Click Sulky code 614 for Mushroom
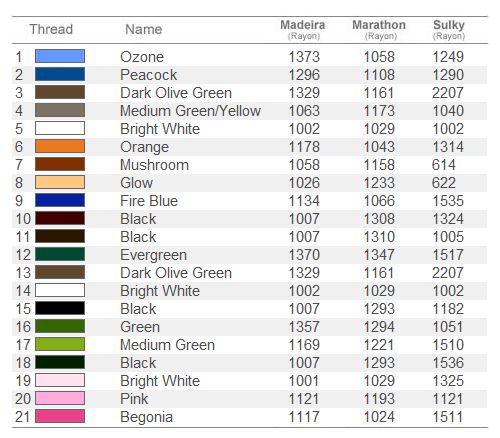 pos(444,165)
